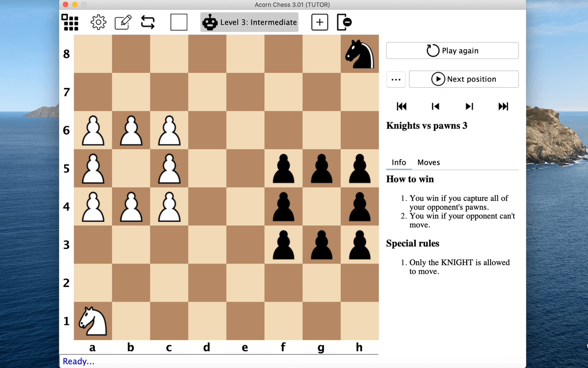This screenshot has height=368, width=588.
Task: Click the Ready status text
Action: [x=79, y=361]
